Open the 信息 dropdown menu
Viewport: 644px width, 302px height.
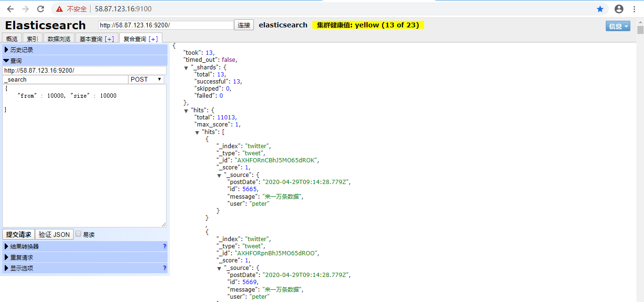(x=618, y=26)
